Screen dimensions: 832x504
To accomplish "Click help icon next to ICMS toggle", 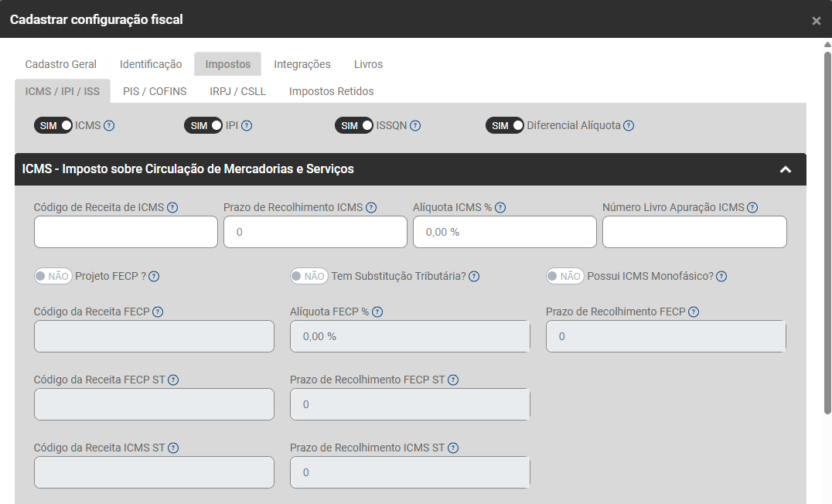I will (x=109, y=126).
